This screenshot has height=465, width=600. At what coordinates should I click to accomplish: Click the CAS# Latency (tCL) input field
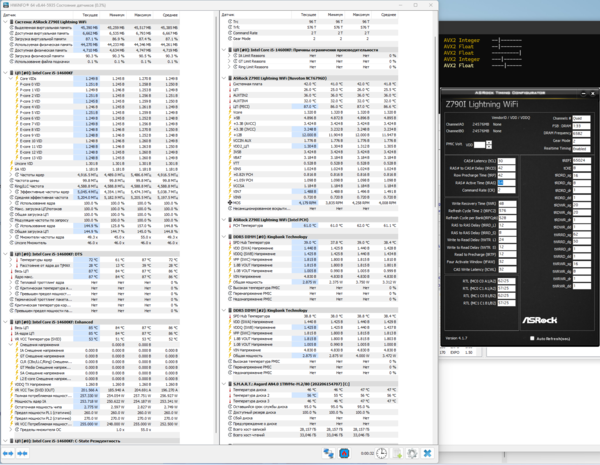(506, 161)
